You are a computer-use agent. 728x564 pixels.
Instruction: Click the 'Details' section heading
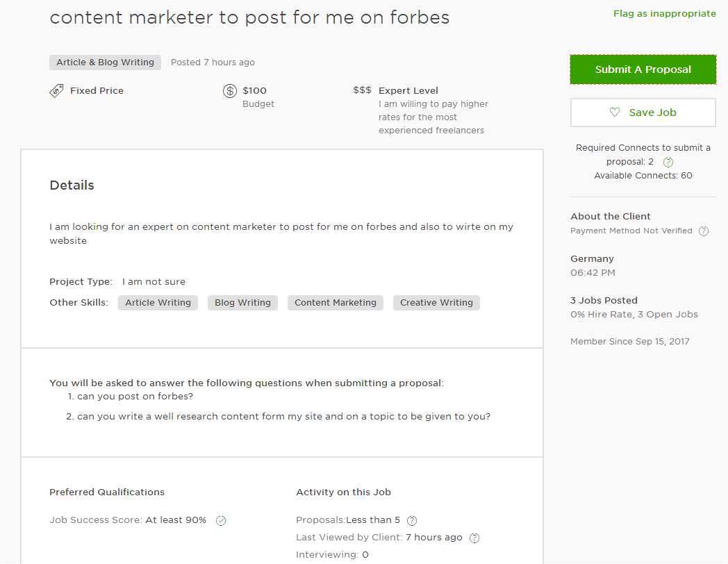pos(72,185)
